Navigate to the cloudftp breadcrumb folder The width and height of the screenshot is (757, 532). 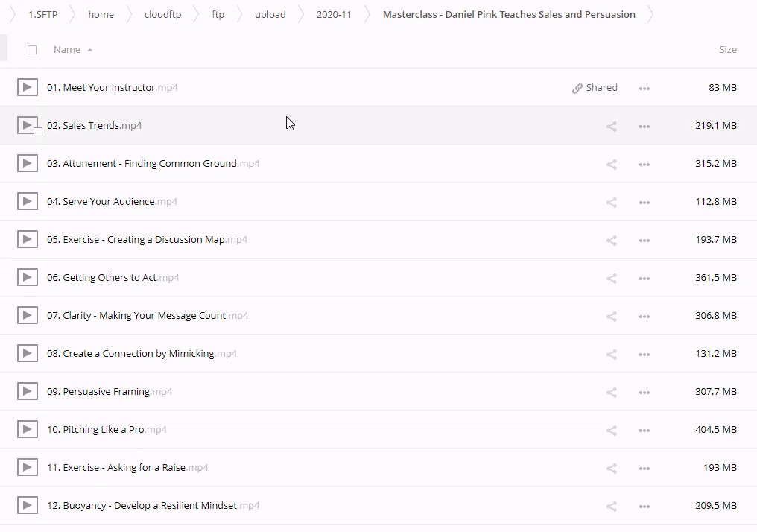162,14
